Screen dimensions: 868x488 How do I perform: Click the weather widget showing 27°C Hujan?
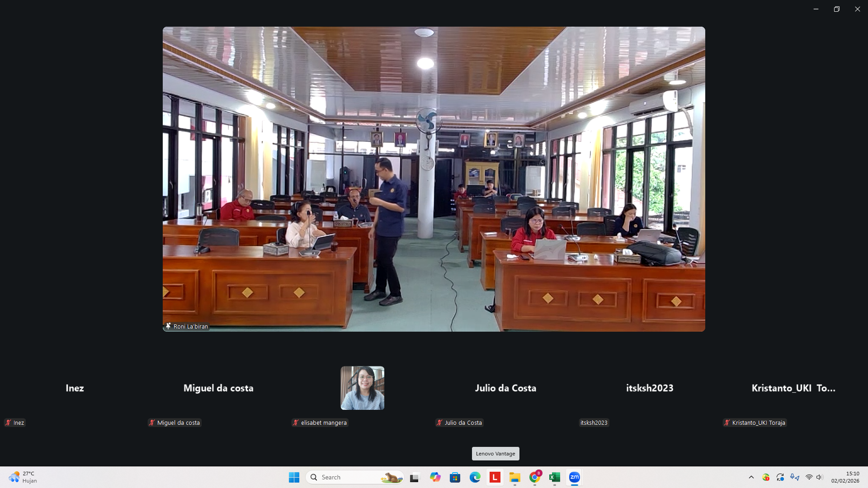point(23,477)
